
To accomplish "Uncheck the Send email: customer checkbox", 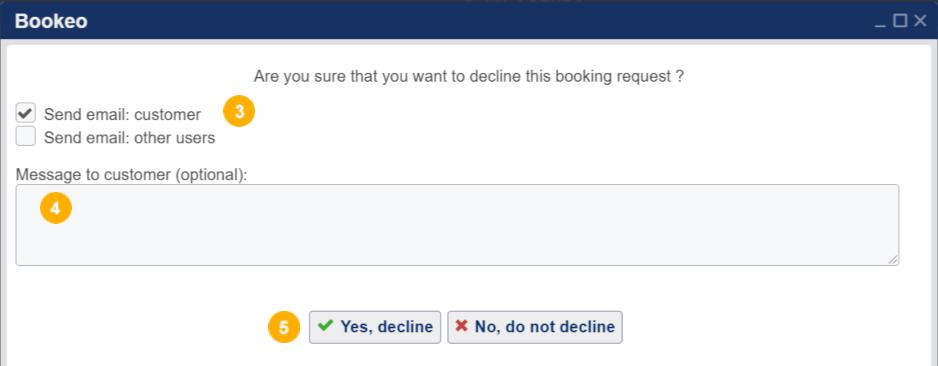I will coord(26,113).
